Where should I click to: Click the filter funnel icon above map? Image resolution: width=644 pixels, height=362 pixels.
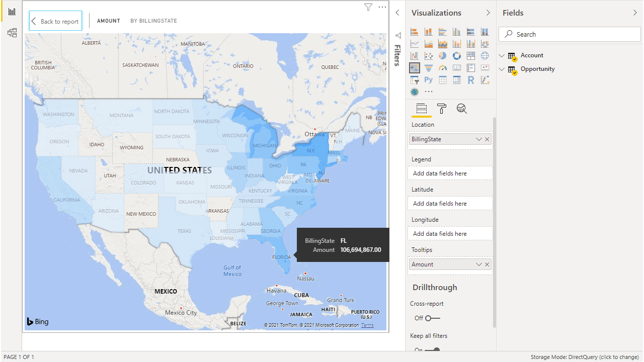[368, 7]
